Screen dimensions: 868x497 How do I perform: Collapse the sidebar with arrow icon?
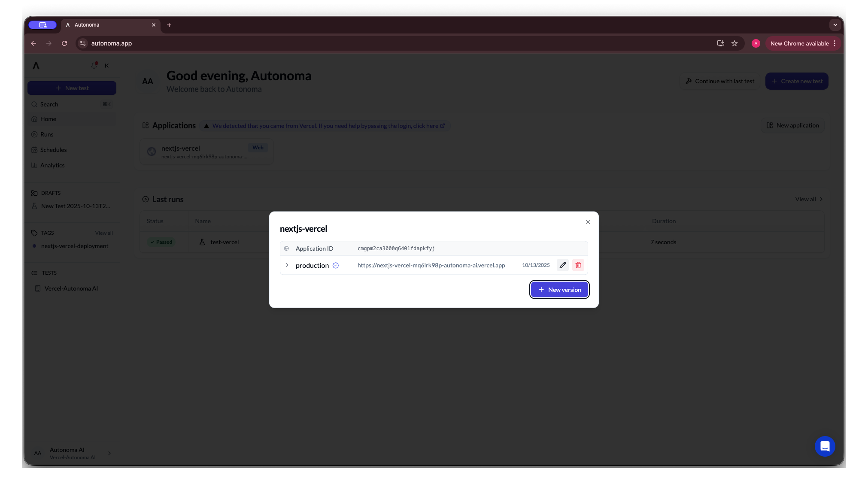(107, 66)
